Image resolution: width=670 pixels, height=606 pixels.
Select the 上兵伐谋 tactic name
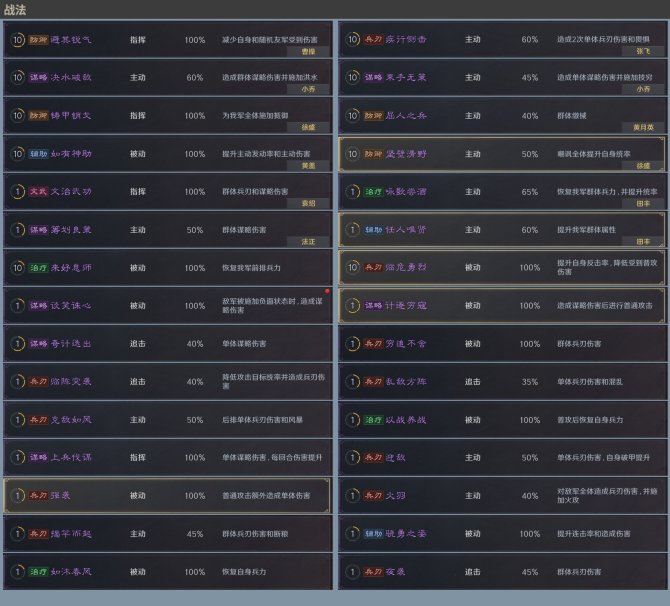coord(72,458)
